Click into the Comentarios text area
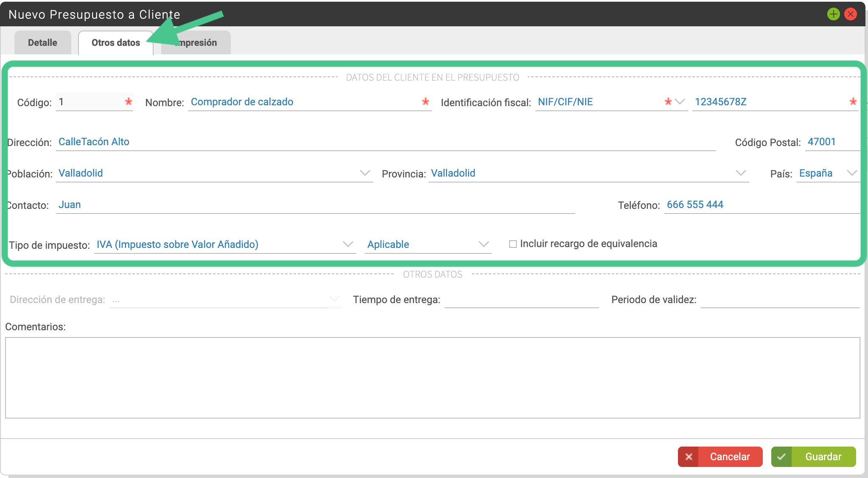This screenshot has height=478, width=868. 433,378
